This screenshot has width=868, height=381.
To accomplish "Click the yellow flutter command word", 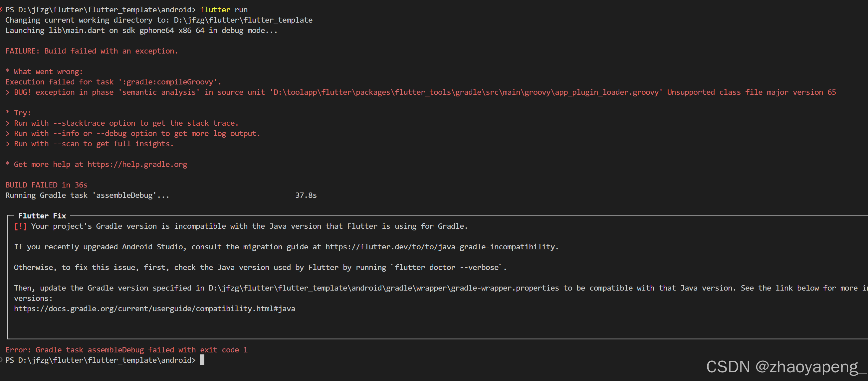I will click(x=215, y=9).
